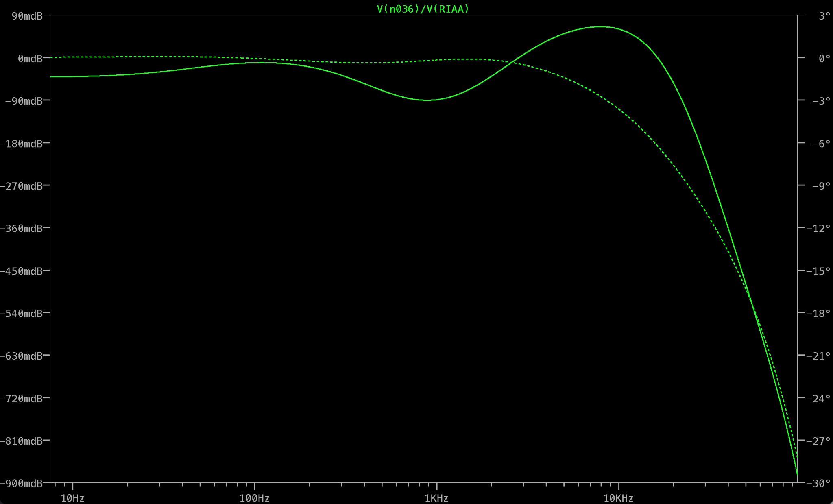Click the -450mdB left axis label
The width and height of the screenshot is (833, 504).
click(22, 271)
